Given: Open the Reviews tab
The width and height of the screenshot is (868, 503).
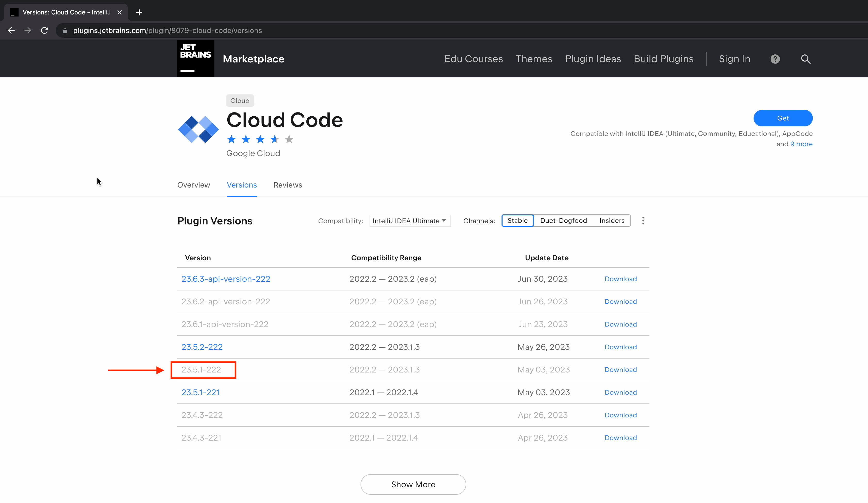Looking at the screenshot, I should click(x=288, y=185).
